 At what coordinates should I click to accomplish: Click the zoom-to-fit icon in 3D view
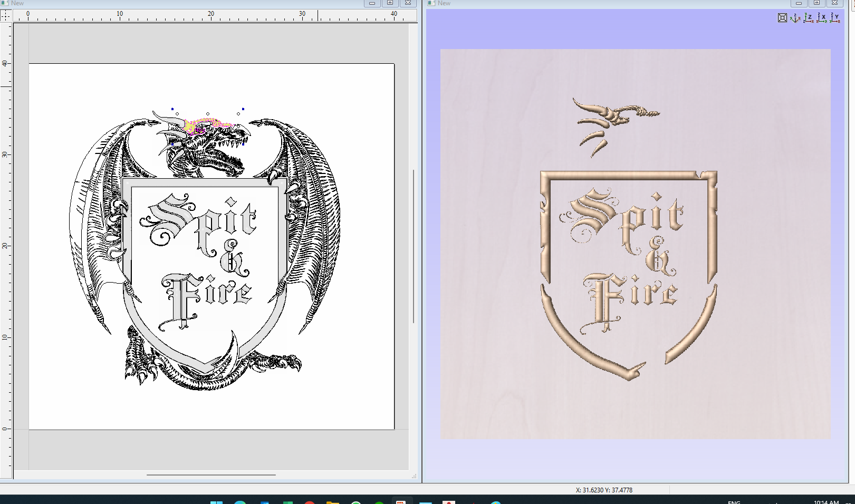(x=782, y=18)
